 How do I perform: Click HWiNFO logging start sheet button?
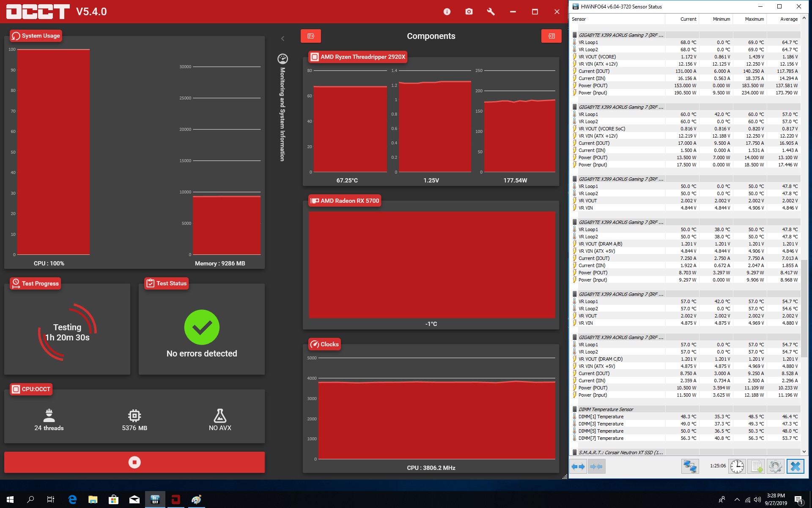[756, 467]
